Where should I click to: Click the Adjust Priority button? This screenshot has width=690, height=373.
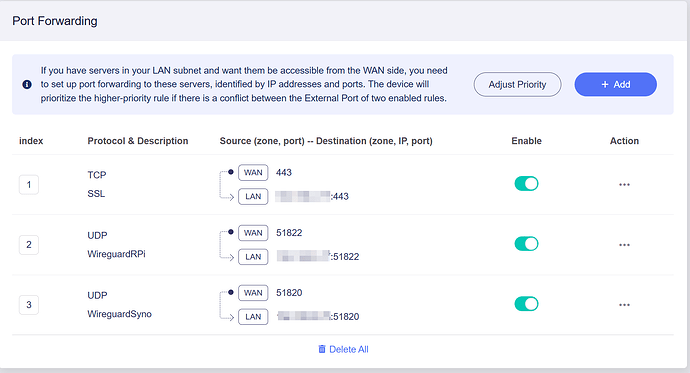point(517,84)
